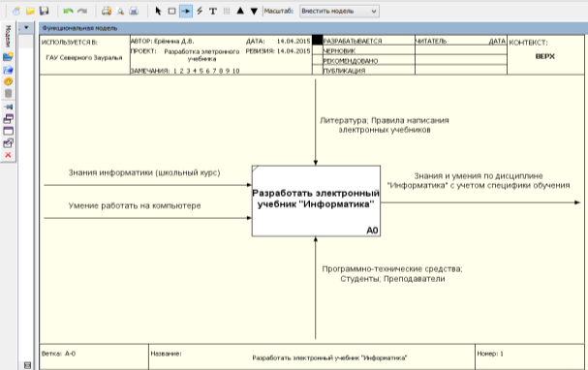Click the single window sidebar icon
Screen dimensions: 588x370
coord(9,131)
